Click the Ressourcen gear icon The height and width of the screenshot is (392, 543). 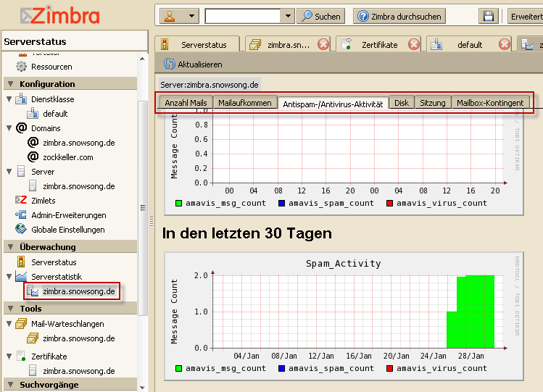point(21,67)
